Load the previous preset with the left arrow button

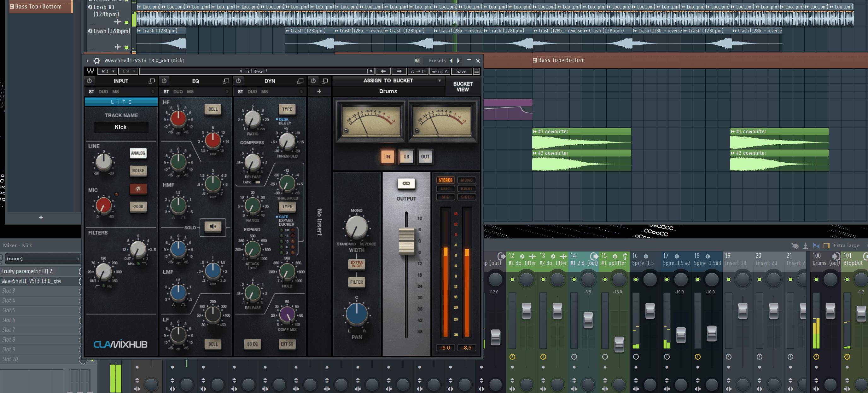click(383, 72)
